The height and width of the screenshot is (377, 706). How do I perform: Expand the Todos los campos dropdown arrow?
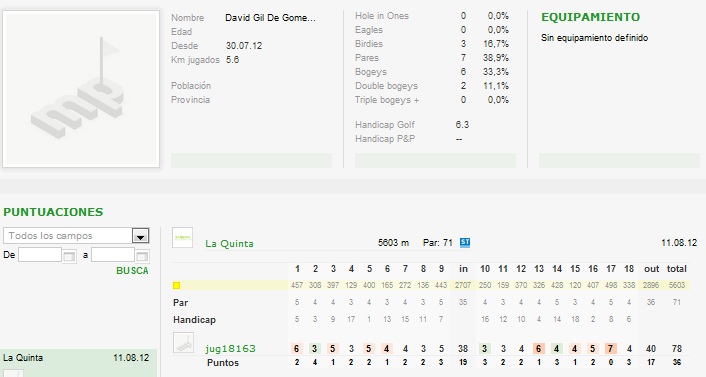tap(140, 236)
